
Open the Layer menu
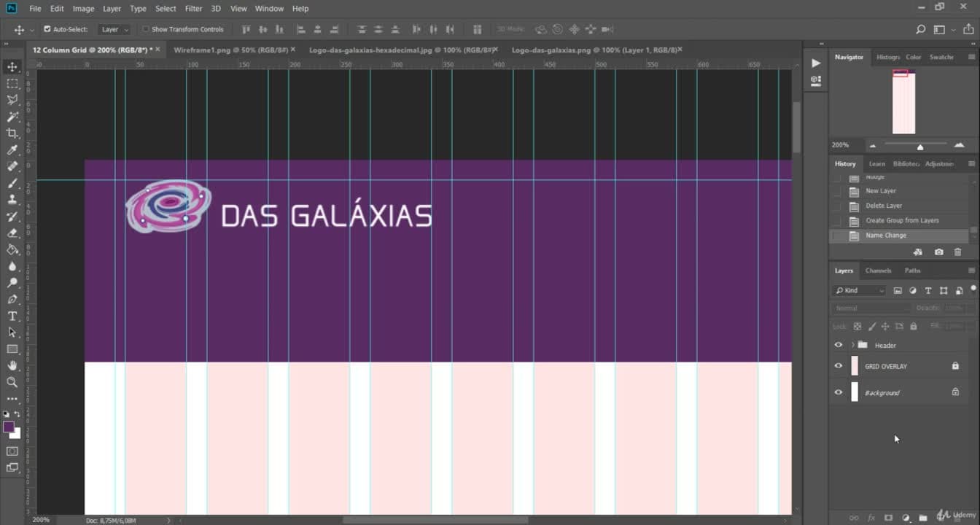[112, 9]
